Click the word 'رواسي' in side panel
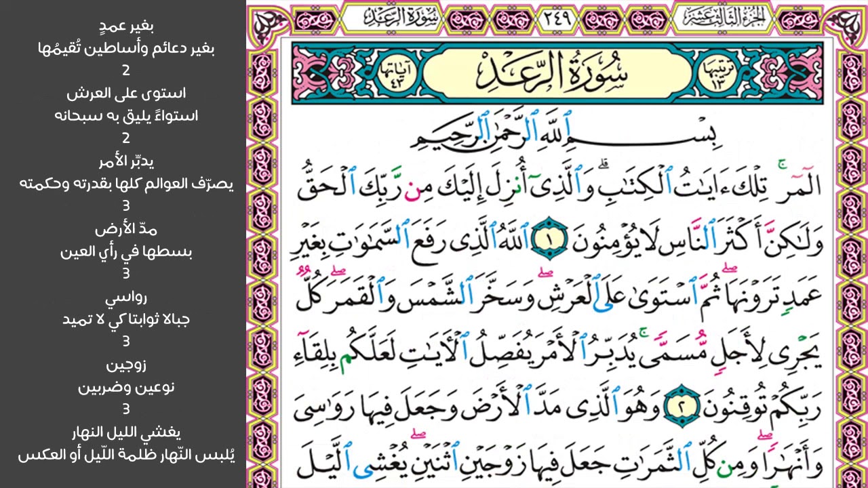Viewport: 868px width, 488px height. coord(126,297)
